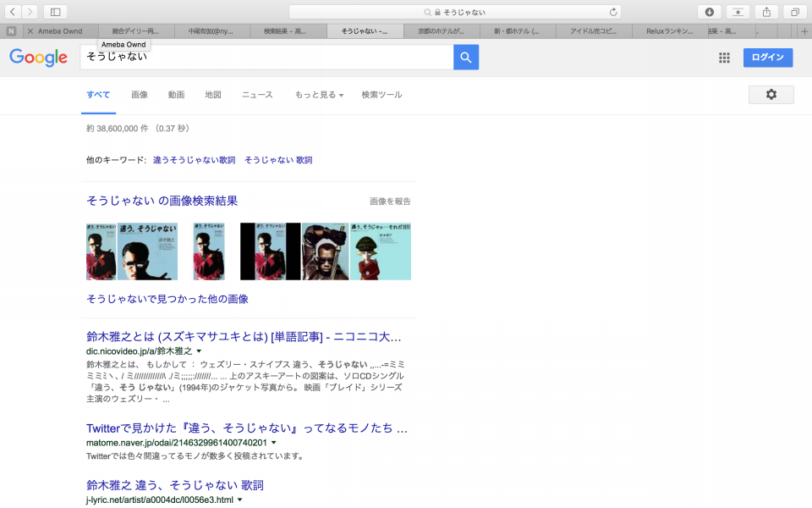Open the bookmarks star toolbar button

click(x=738, y=12)
